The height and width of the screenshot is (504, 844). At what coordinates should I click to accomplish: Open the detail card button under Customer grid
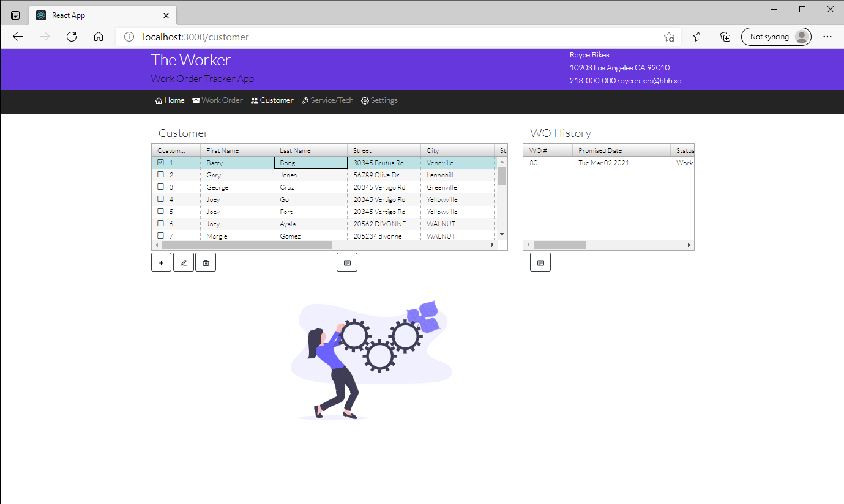tap(347, 262)
